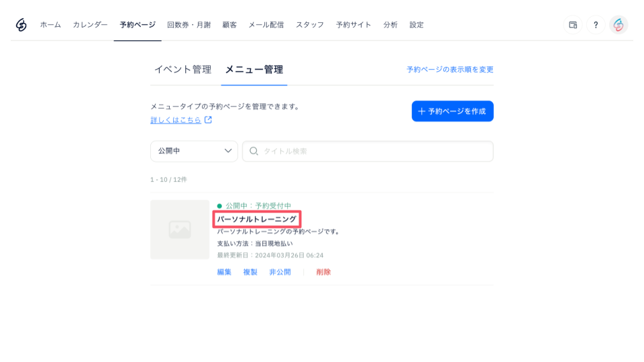Open the 設定 menu item

point(417,25)
